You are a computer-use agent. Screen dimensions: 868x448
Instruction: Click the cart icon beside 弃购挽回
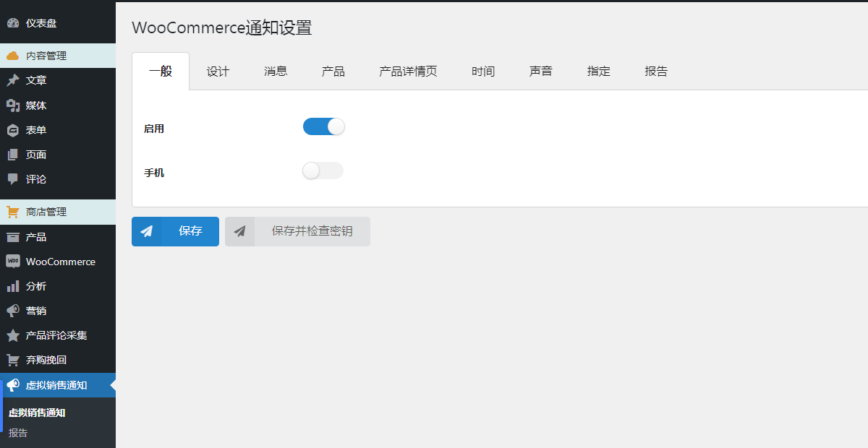point(13,360)
